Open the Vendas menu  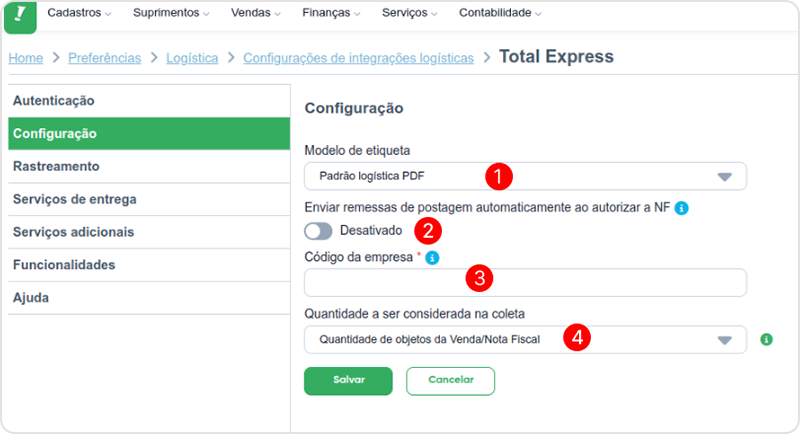tap(256, 14)
